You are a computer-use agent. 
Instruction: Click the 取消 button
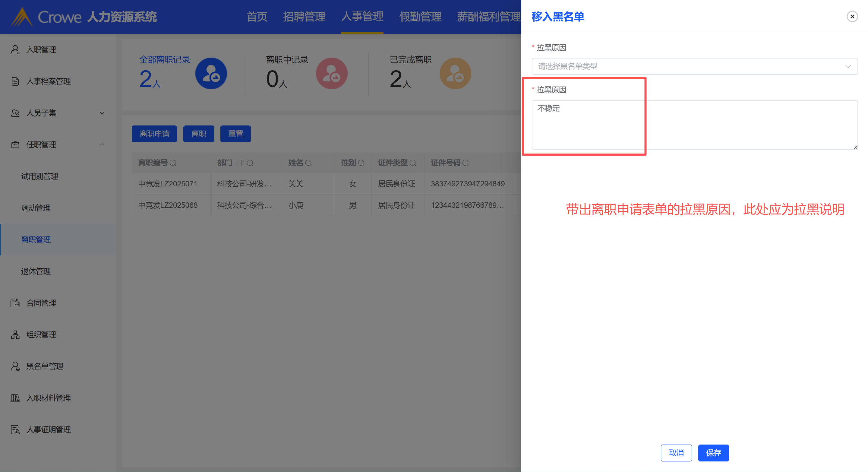coord(676,453)
